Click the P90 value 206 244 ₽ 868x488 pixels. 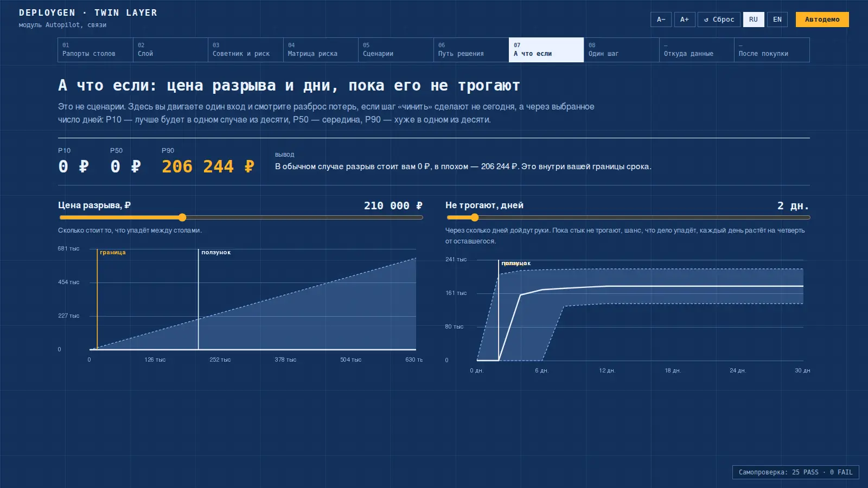(208, 166)
